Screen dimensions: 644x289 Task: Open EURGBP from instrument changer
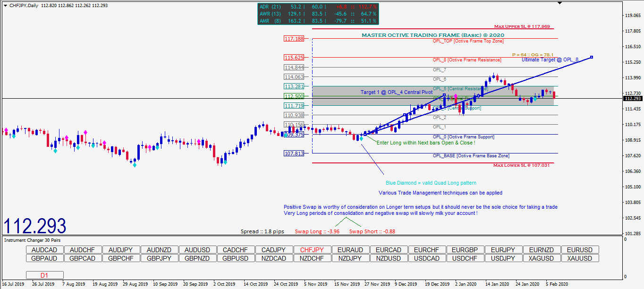pyautogui.click(x=465, y=250)
